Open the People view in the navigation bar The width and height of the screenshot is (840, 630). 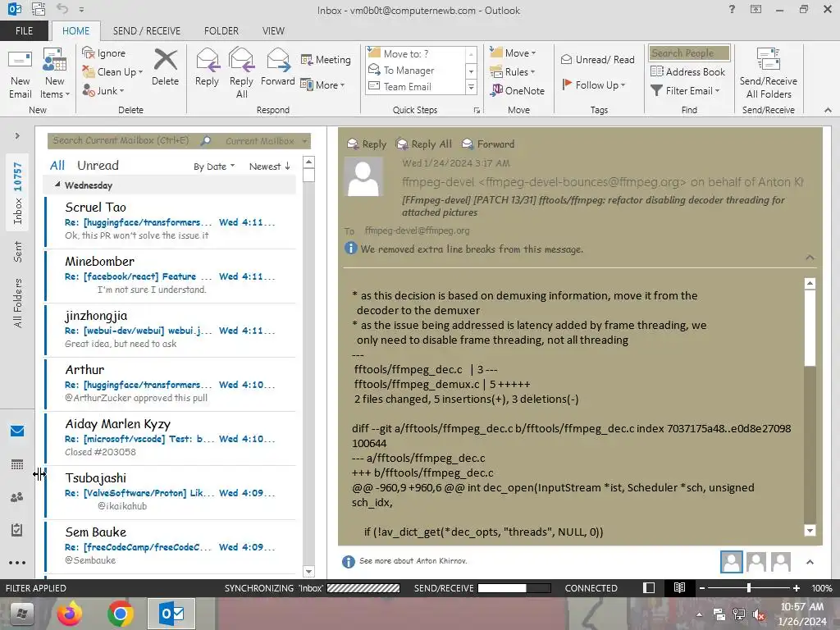point(17,496)
